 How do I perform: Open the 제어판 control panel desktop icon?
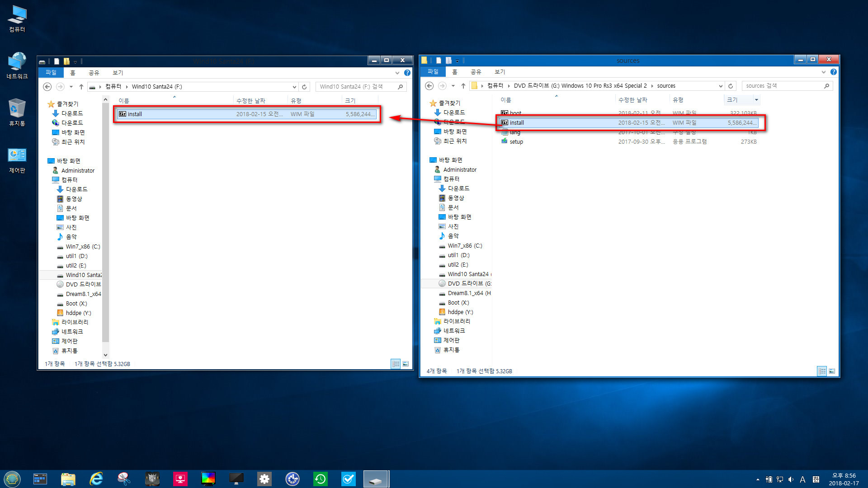coord(17,160)
